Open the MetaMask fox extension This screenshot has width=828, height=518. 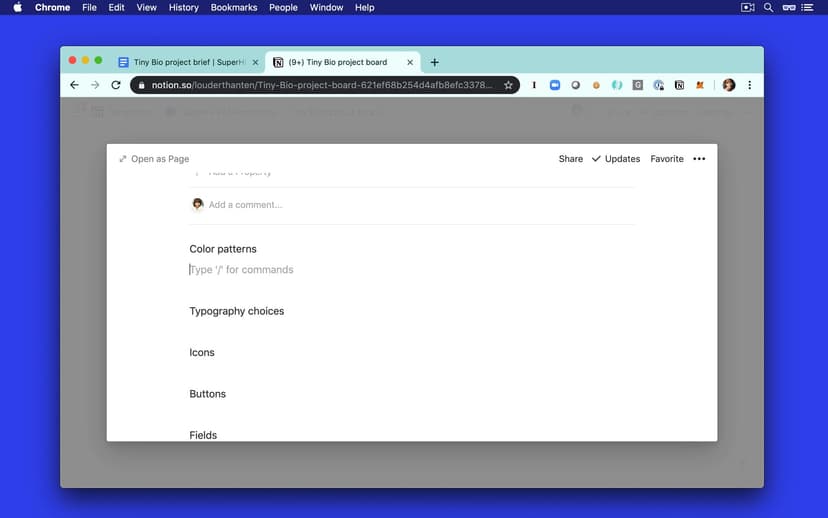click(701, 85)
